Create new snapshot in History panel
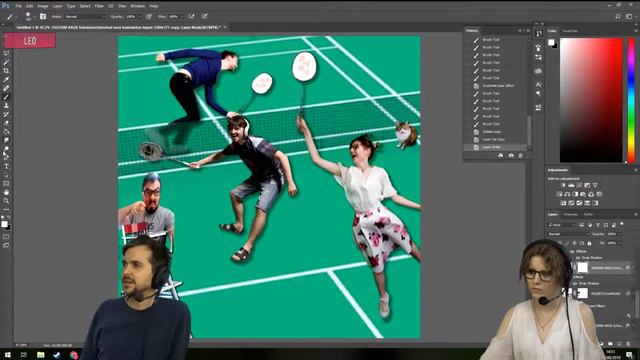 (511, 155)
